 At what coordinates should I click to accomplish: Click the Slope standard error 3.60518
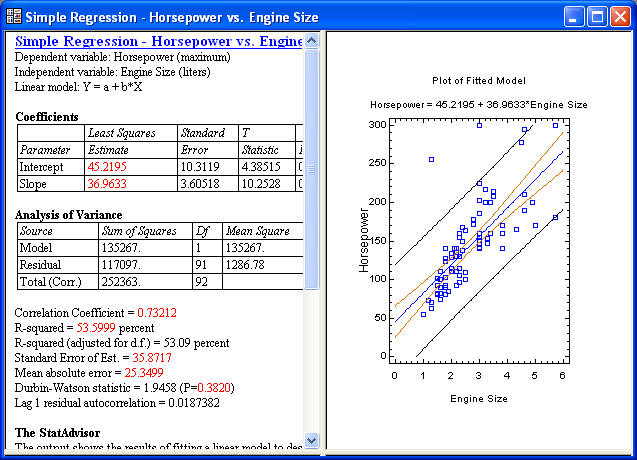coord(200,184)
